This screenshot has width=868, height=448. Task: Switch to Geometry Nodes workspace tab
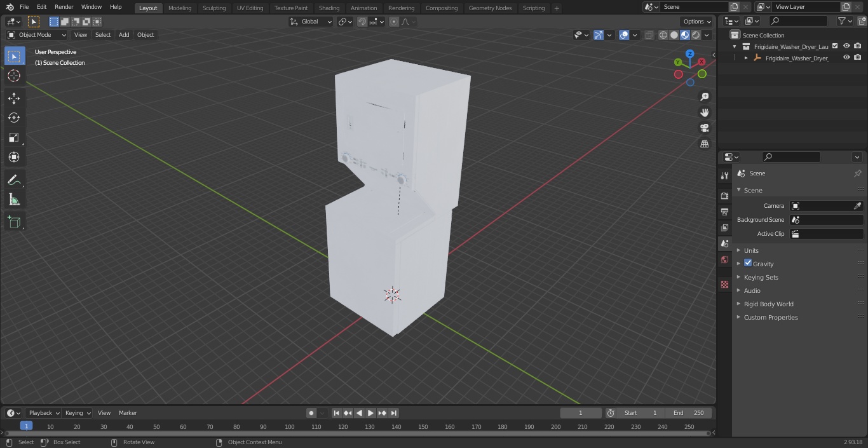[490, 8]
